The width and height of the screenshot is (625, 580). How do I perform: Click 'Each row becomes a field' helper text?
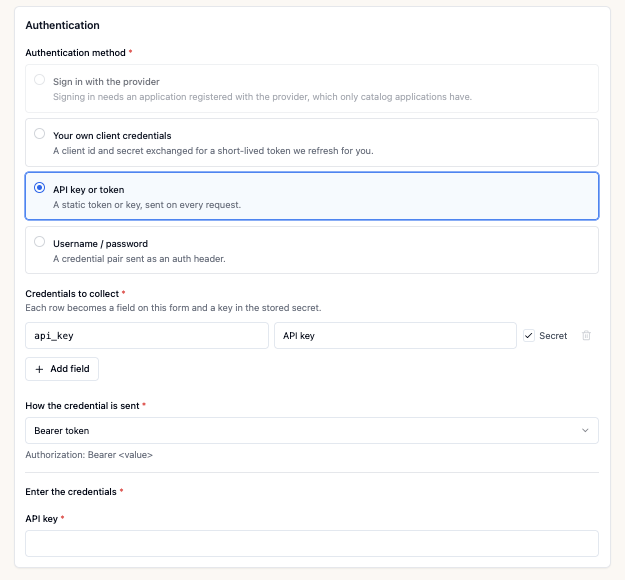pyautogui.click(x=173, y=308)
